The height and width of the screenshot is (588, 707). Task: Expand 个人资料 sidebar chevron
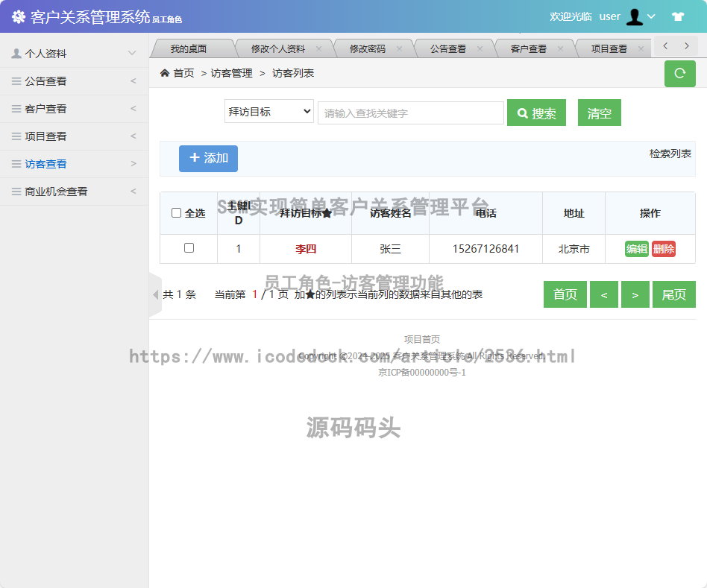(x=132, y=53)
